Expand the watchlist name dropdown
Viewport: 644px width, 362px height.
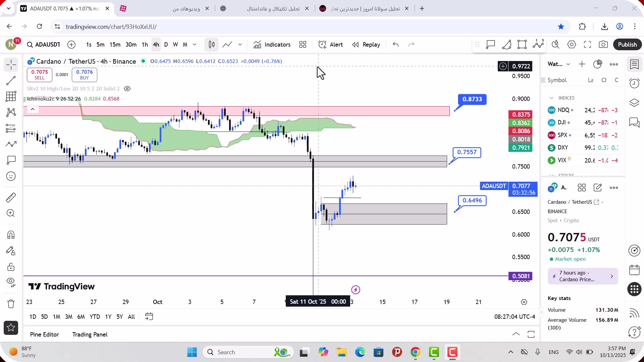click(x=568, y=64)
